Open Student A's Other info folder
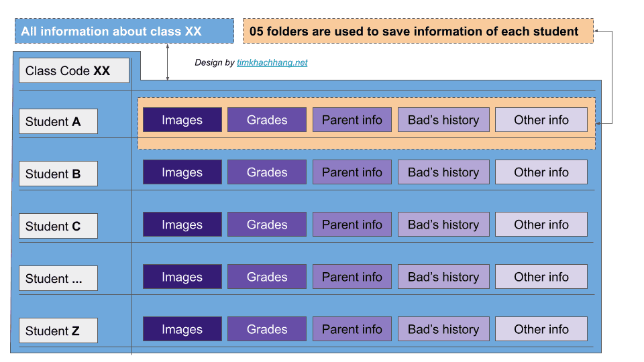Viewport: 644px width, 362px height. pyautogui.click(x=541, y=120)
